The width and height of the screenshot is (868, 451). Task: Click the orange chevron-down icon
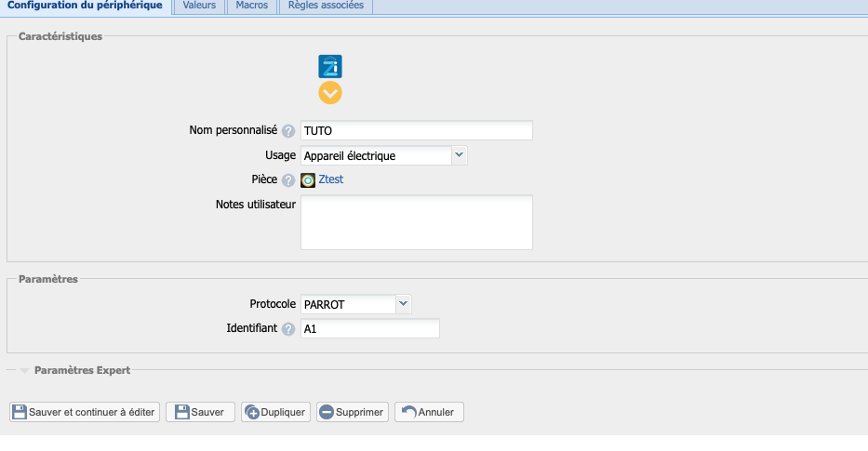click(330, 93)
